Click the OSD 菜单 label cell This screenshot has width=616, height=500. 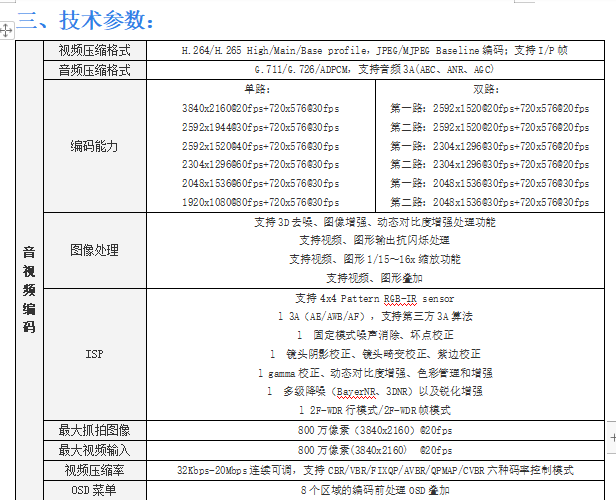tap(95, 491)
